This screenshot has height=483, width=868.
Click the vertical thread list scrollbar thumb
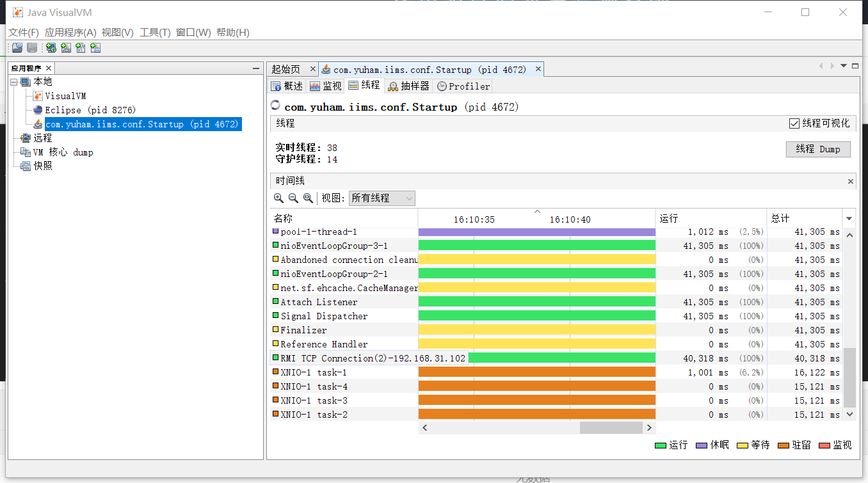tap(849, 377)
